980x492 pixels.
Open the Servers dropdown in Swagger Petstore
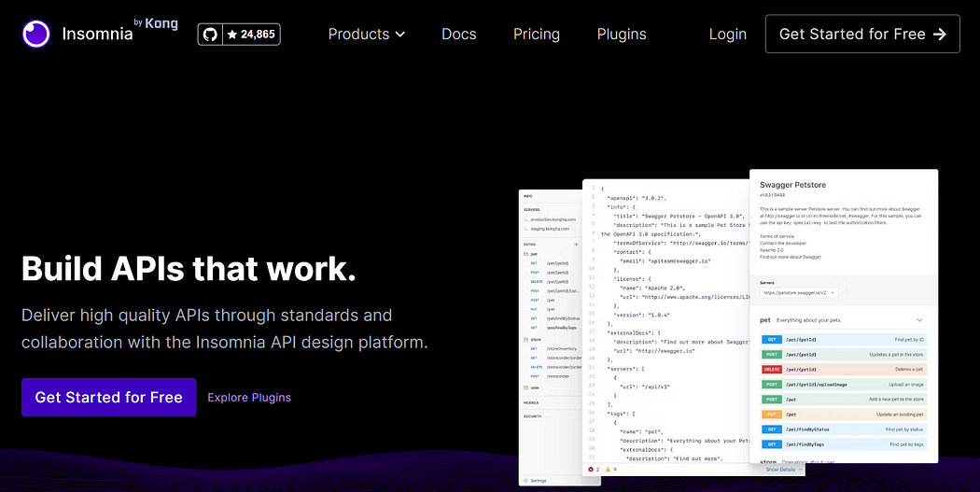[799, 292]
